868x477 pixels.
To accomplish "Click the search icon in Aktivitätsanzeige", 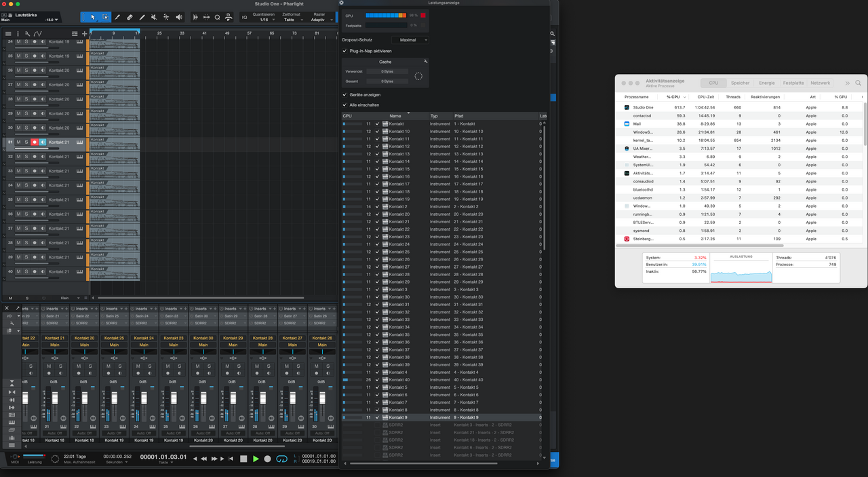I will (859, 83).
